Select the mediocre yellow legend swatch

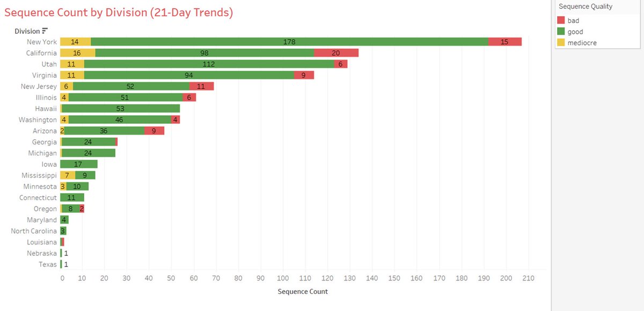[x=561, y=42]
